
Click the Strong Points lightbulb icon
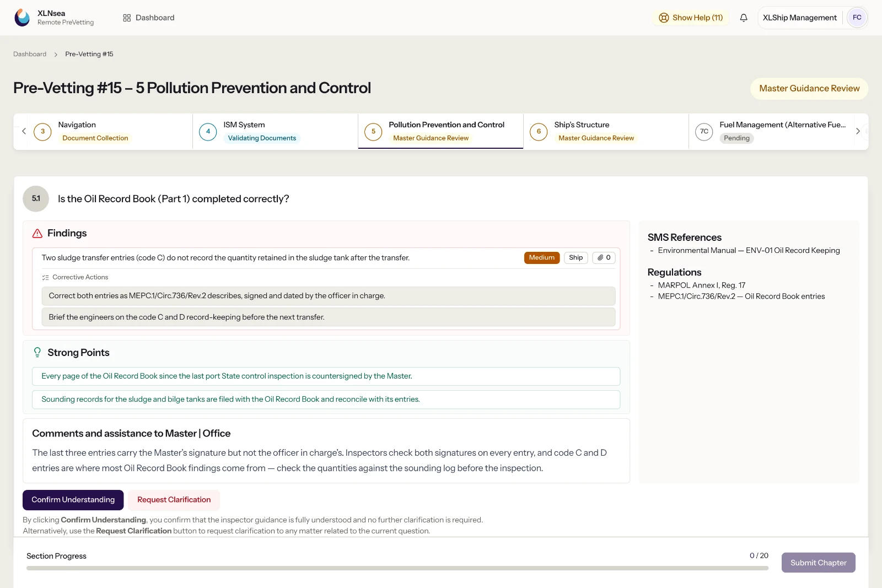[37, 353]
